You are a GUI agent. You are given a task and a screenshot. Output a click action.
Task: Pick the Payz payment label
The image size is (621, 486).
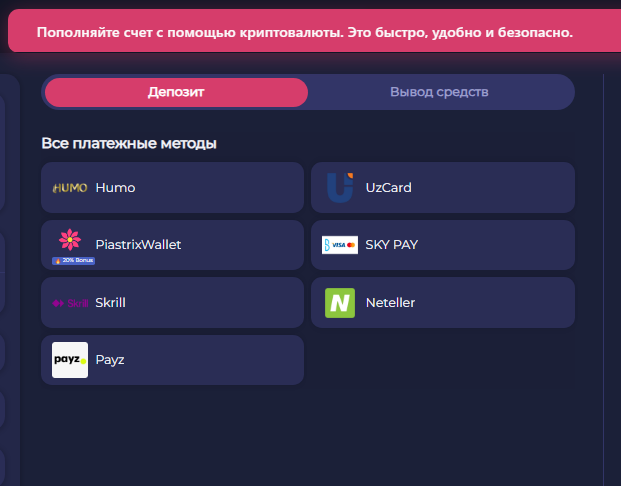tap(110, 360)
